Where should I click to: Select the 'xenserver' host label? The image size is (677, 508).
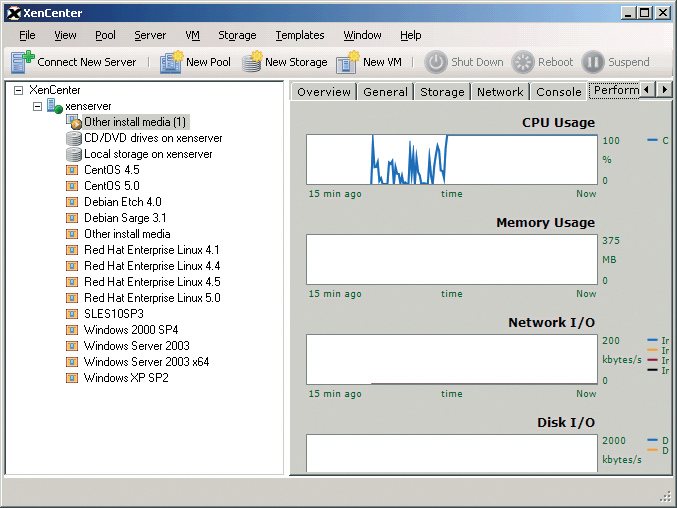pyautogui.click(x=88, y=106)
